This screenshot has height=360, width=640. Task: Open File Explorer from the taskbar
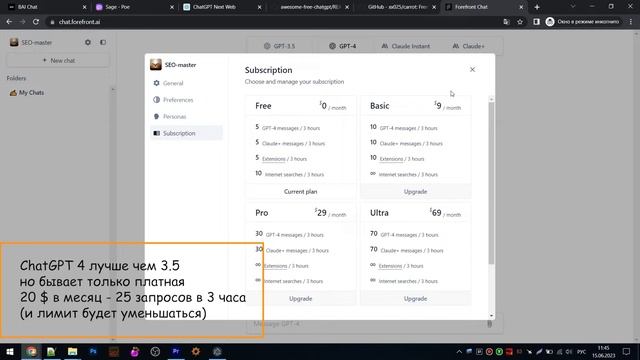coord(72,351)
